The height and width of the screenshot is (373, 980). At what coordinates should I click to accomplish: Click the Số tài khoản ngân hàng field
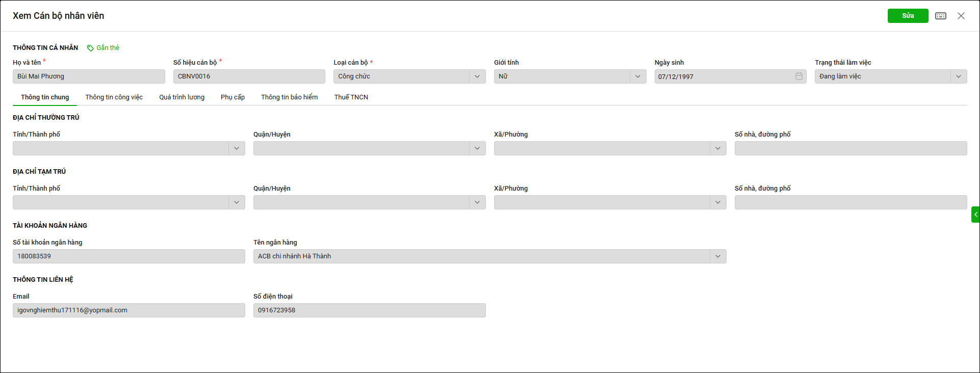coord(128,256)
